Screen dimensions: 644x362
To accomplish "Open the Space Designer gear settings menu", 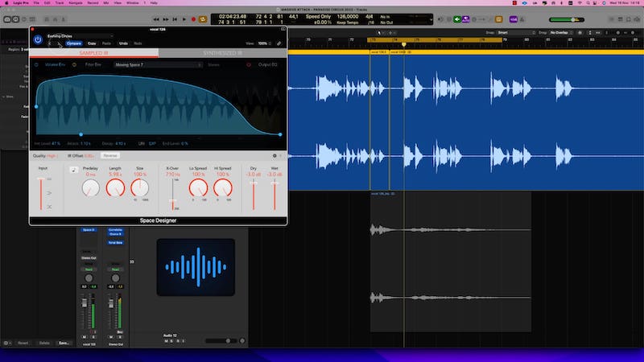I will [275, 156].
